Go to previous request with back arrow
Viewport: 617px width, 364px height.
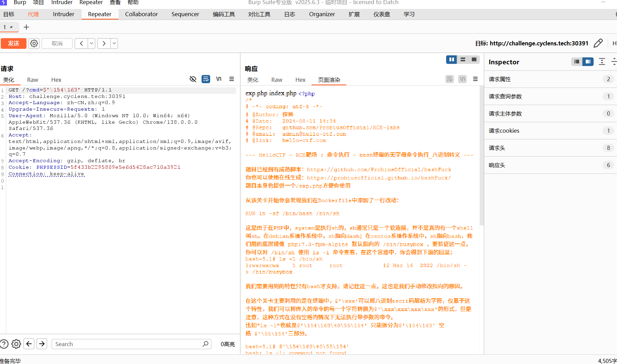point(82,43)
